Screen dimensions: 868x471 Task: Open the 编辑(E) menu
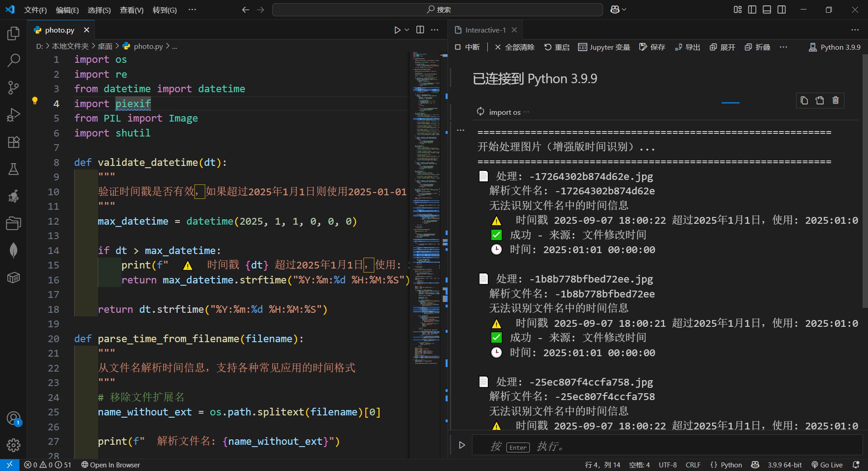(67, 10)
